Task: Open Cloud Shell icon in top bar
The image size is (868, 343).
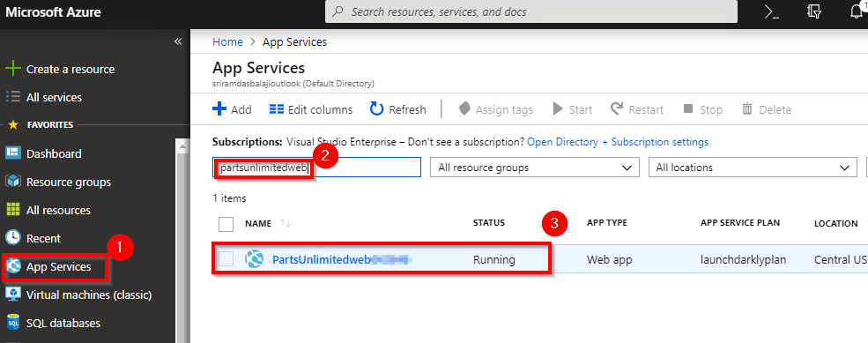Action: click(x=772, y=11)
